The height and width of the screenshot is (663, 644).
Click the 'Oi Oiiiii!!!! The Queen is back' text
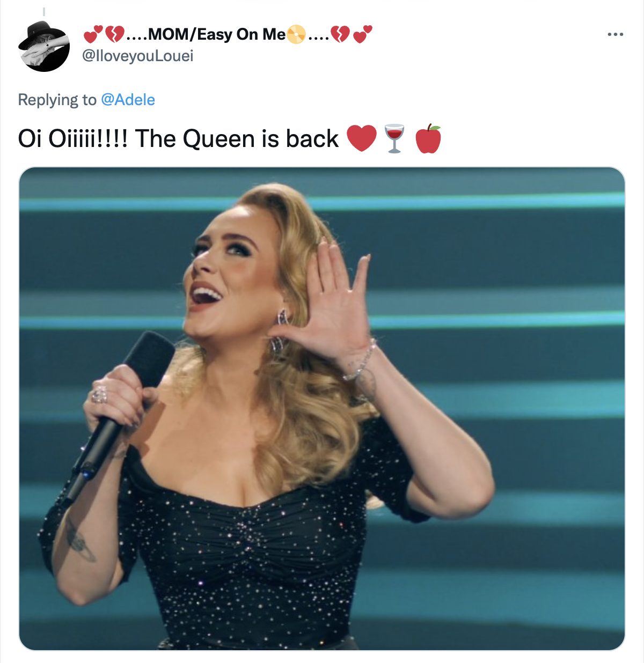(178, 138)
